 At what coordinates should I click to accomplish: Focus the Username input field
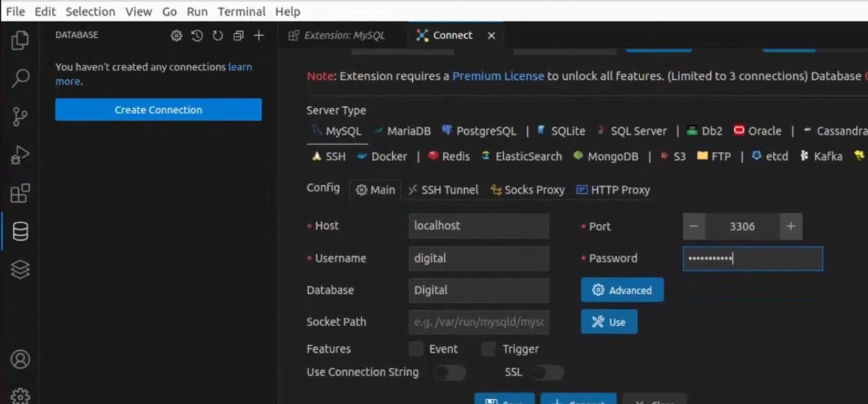click(x=479, y=258)
